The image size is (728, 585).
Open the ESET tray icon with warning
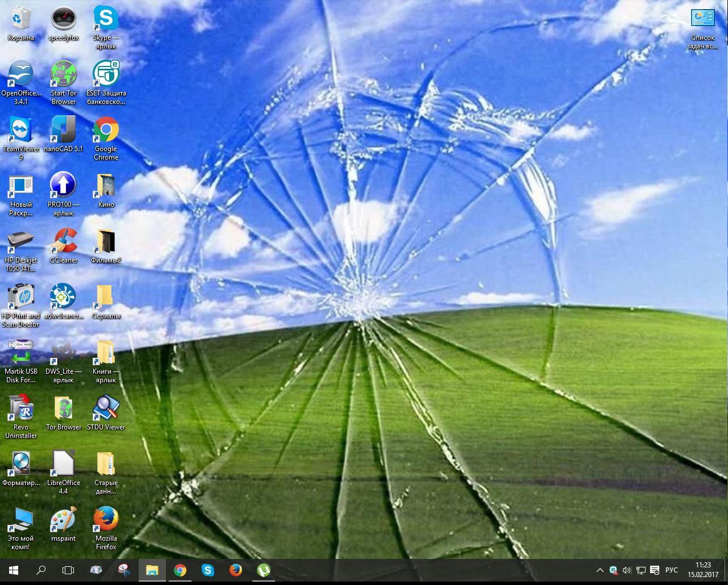(x=613, y=570)
